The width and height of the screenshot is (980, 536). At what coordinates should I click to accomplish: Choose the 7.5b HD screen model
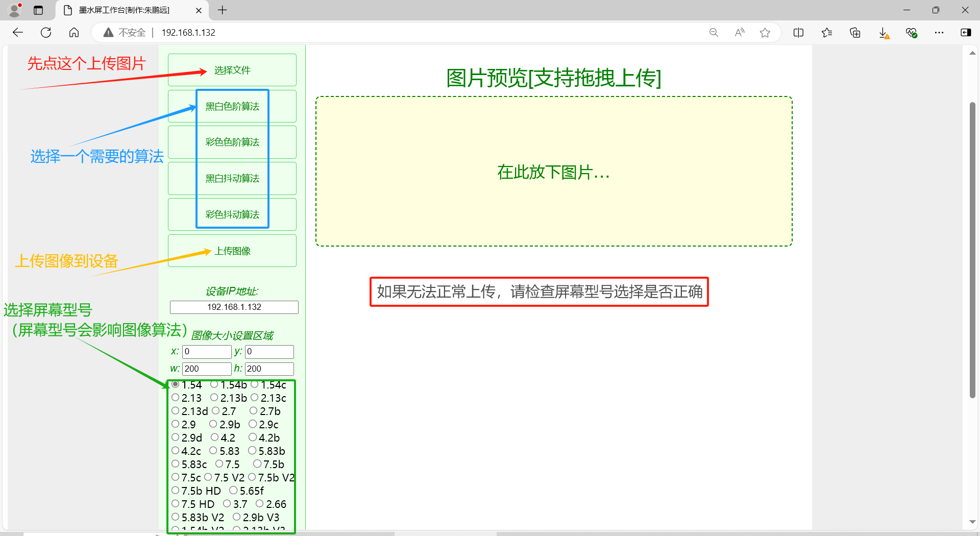176,491
